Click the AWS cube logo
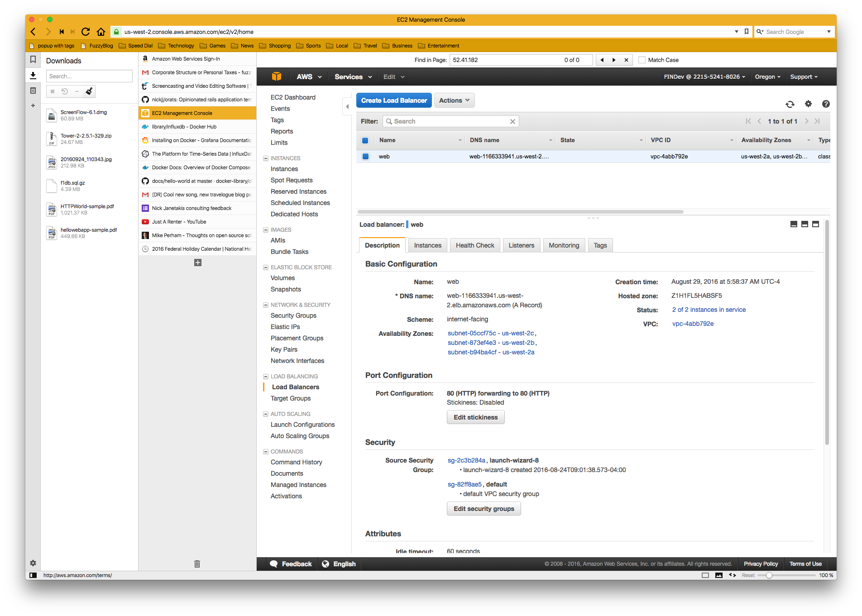This screenshot has height=616, width=862. pyautogui.click(x=277, y=76)
